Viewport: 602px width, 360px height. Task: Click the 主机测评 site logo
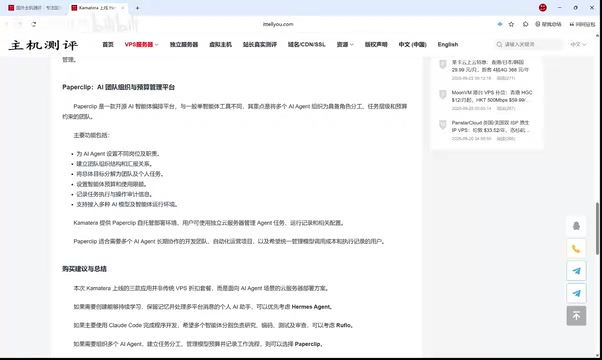[x=43, y=45]
